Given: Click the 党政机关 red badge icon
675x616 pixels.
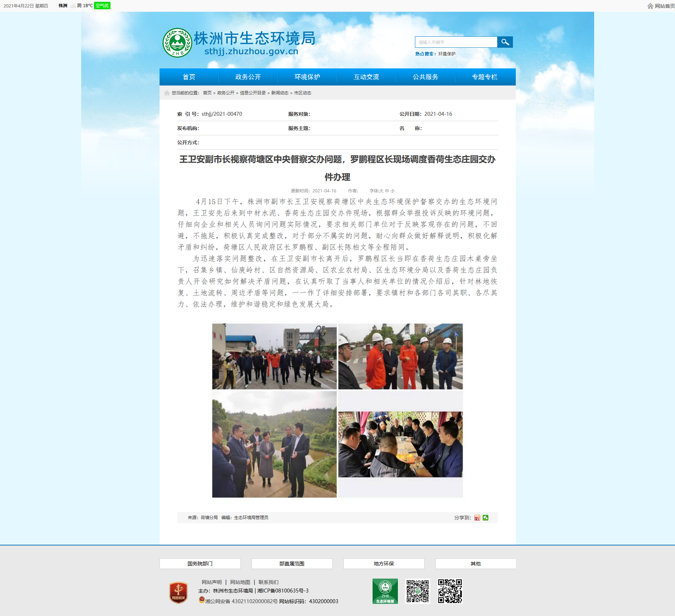Looking at the screenshot, I should (178, 592).
